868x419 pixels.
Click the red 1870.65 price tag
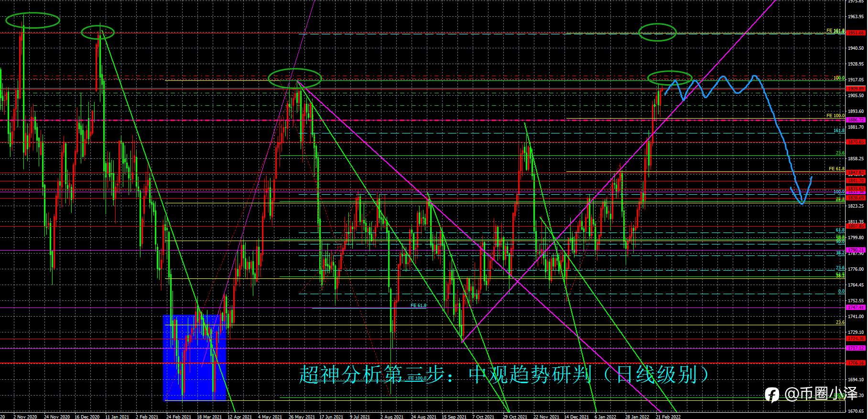856,142
